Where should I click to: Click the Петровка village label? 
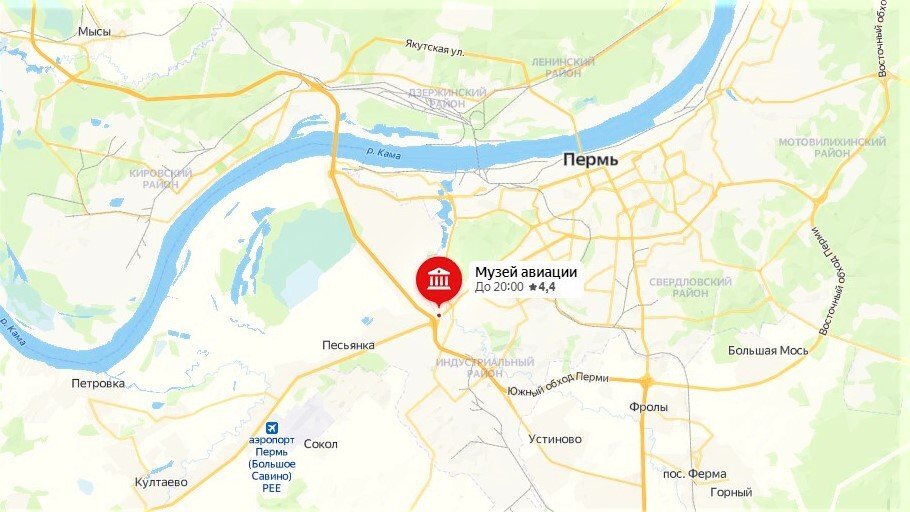pyautogui.click(x=98, y=383)
